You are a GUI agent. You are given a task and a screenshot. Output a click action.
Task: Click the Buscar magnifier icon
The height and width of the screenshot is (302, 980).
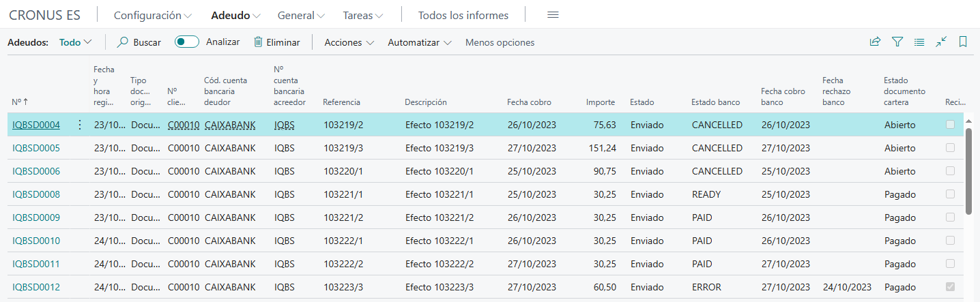pos(123,42)
